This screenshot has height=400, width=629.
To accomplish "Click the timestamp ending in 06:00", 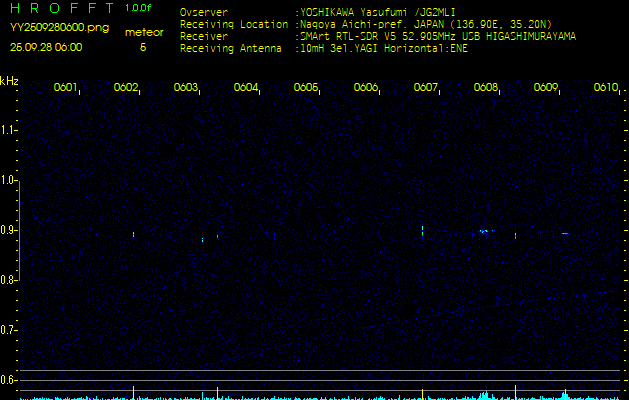I will tap(46, 47).
